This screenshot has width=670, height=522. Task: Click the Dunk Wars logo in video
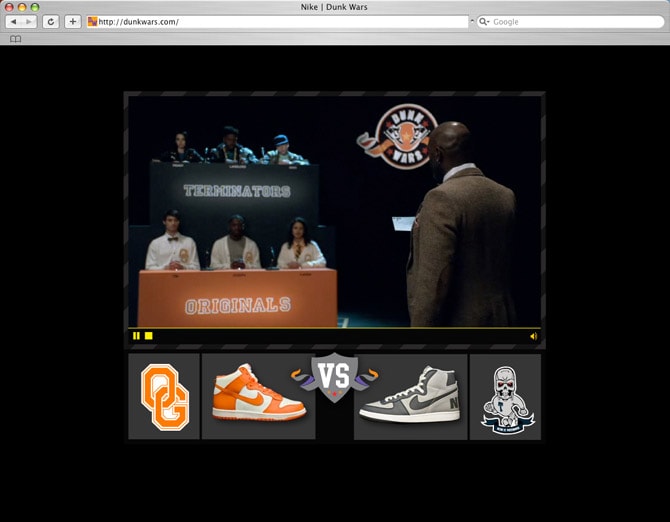pos(397,137)
